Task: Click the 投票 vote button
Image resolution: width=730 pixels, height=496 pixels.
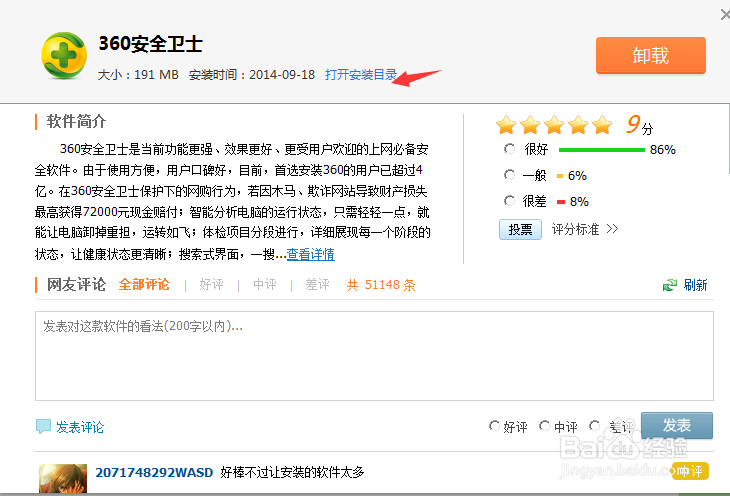Action: [520, 229]
